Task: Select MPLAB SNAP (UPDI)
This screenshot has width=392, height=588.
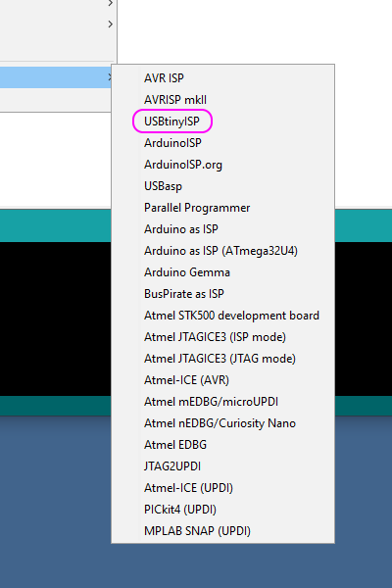Action: (222, 531)
